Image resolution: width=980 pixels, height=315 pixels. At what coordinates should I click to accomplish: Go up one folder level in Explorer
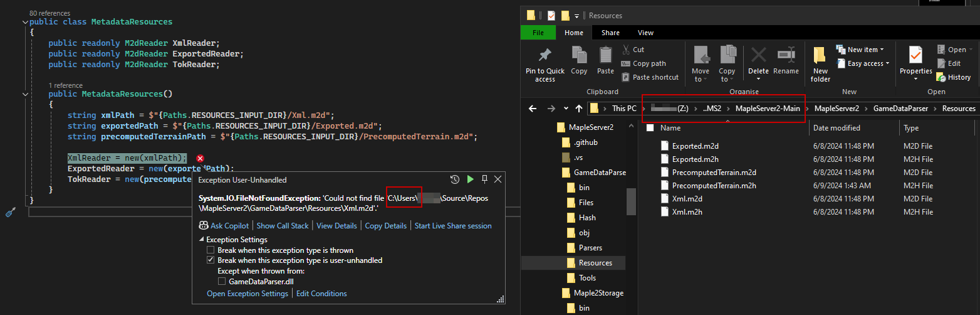[579, 109]
